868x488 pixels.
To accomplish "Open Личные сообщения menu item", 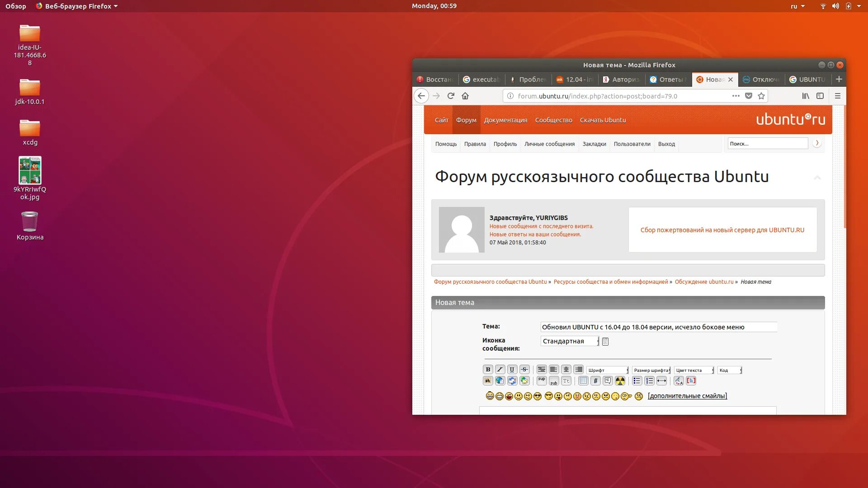I will click(549, 144).
